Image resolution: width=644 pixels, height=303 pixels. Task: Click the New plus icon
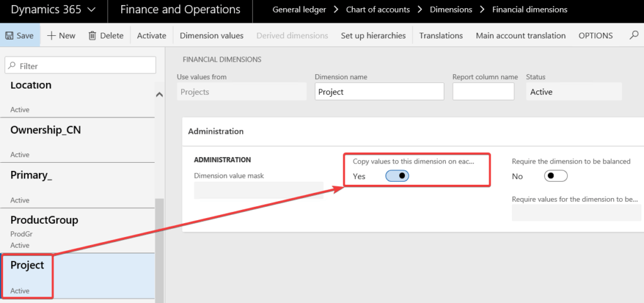pos(52,36)
